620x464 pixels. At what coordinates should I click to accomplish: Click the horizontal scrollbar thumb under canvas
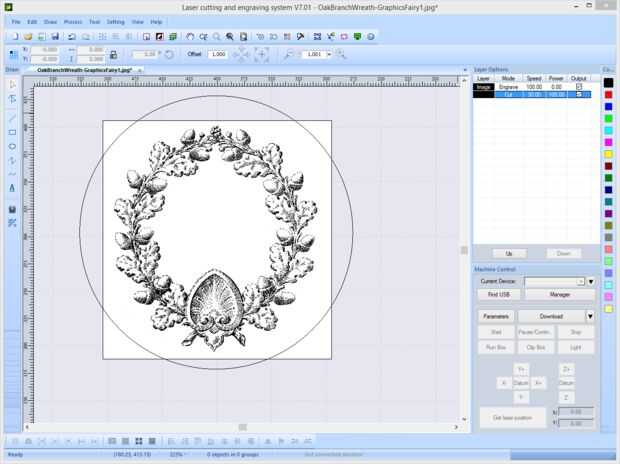(x=243, y=427)
